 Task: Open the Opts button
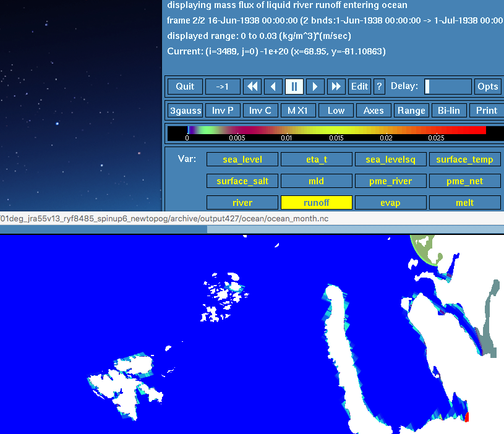487,87
